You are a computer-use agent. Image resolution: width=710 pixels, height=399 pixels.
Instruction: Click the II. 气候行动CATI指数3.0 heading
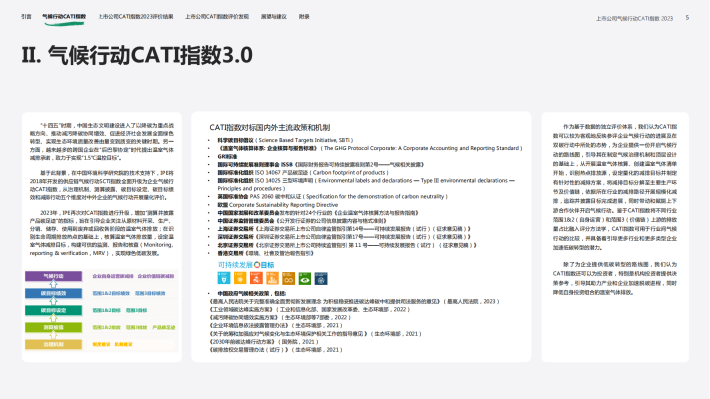point(137,55)
